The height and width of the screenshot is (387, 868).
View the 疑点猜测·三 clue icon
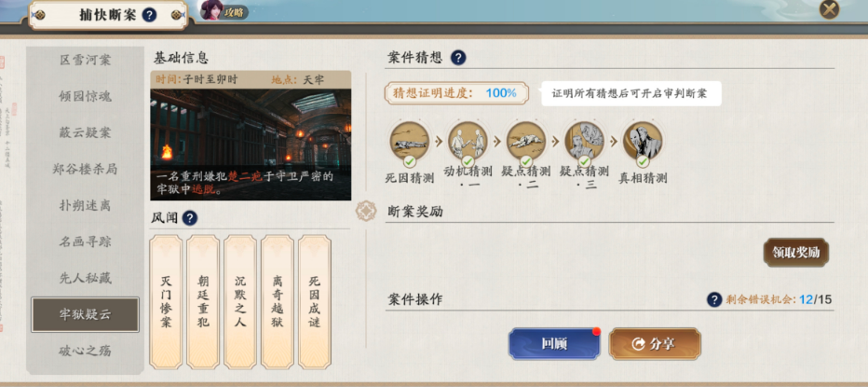tap(585, 142)
